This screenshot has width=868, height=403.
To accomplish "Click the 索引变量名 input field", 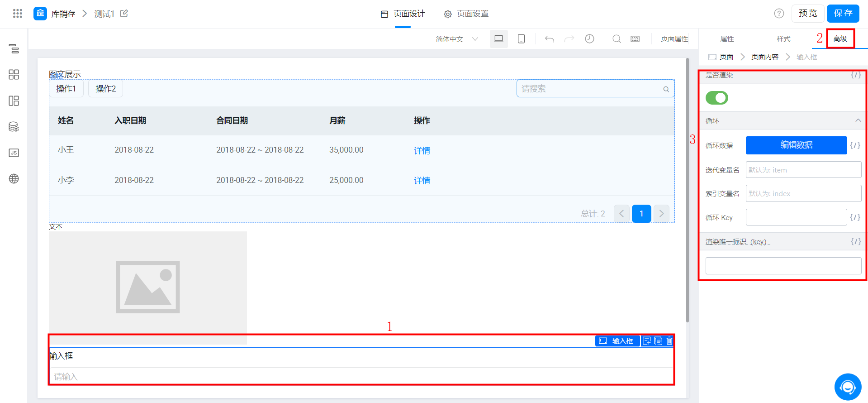I will click(803, 193).
